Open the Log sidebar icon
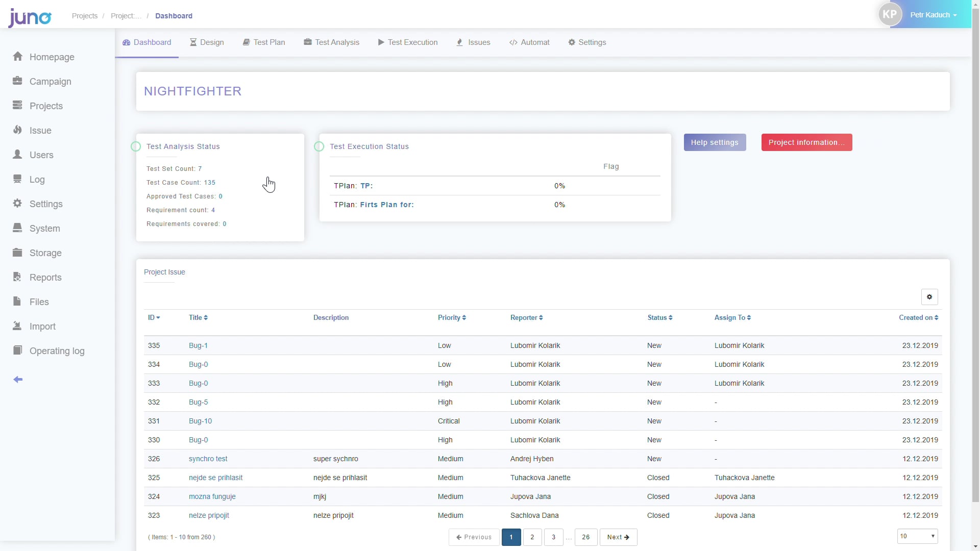The image size is (980, 551). point(18,179)
